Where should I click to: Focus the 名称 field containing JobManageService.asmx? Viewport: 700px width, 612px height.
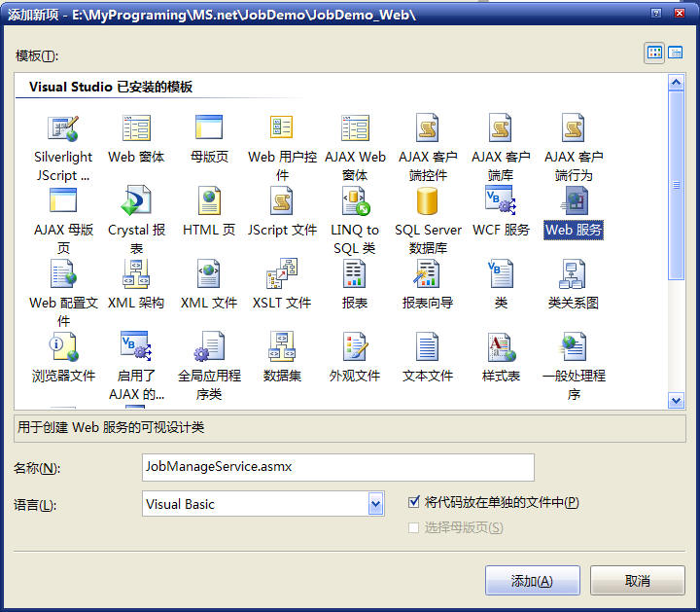click(338, 467)
